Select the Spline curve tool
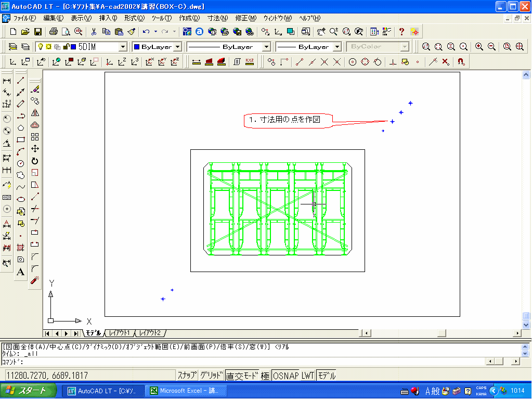Screen dimensions: 532x399 tap(21, 187)
